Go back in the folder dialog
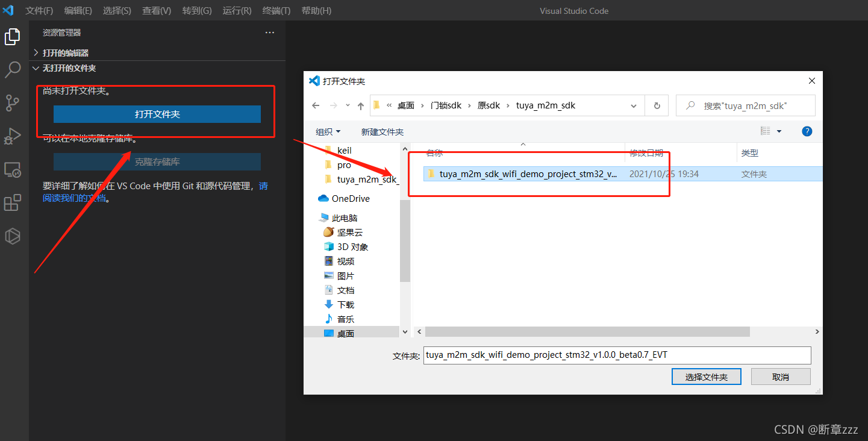 pos(316,105)
